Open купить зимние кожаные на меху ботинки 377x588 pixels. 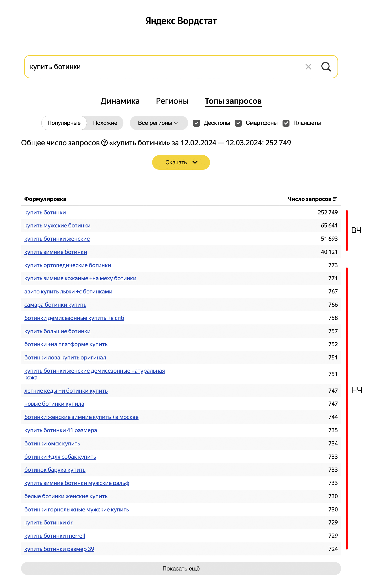point(80,278)
